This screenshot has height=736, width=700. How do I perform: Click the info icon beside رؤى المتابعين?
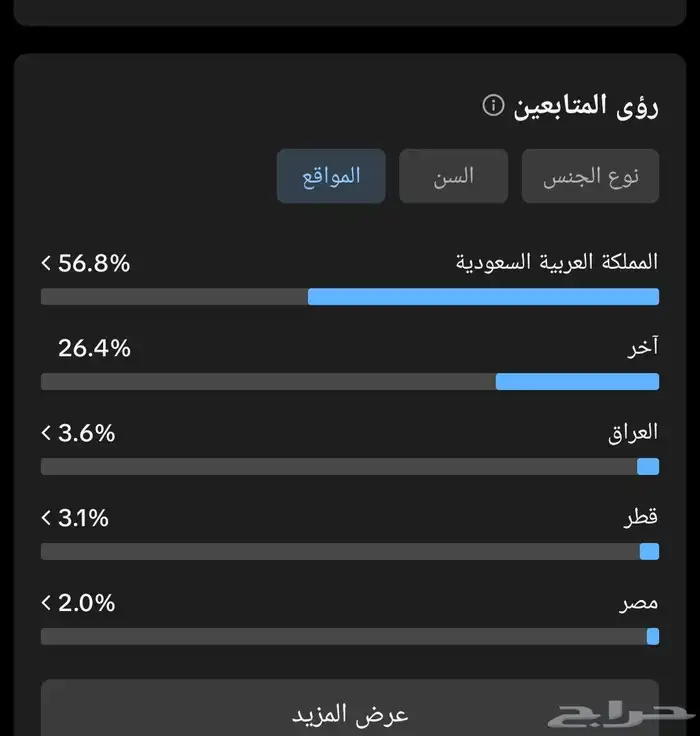click(x=492, y=105)
